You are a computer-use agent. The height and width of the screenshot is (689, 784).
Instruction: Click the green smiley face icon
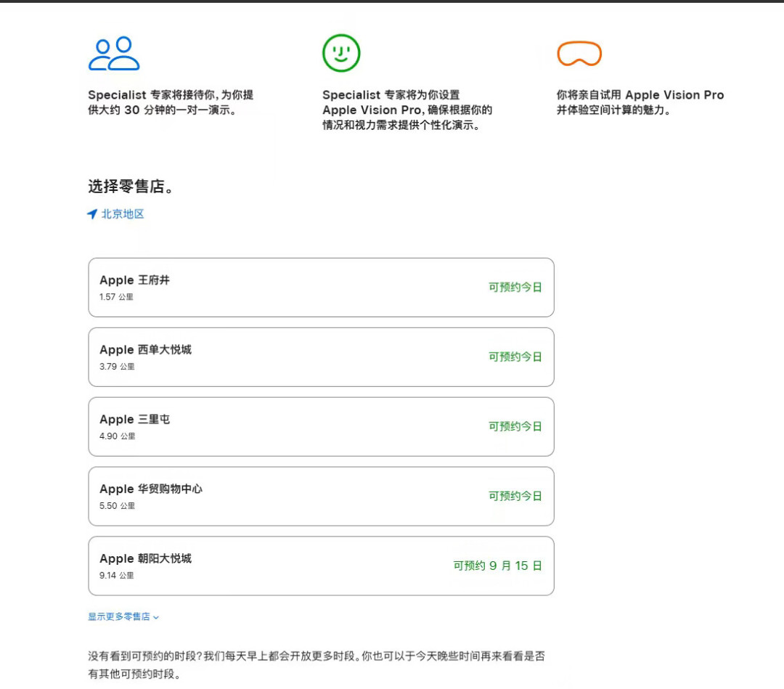pos(341,53)
